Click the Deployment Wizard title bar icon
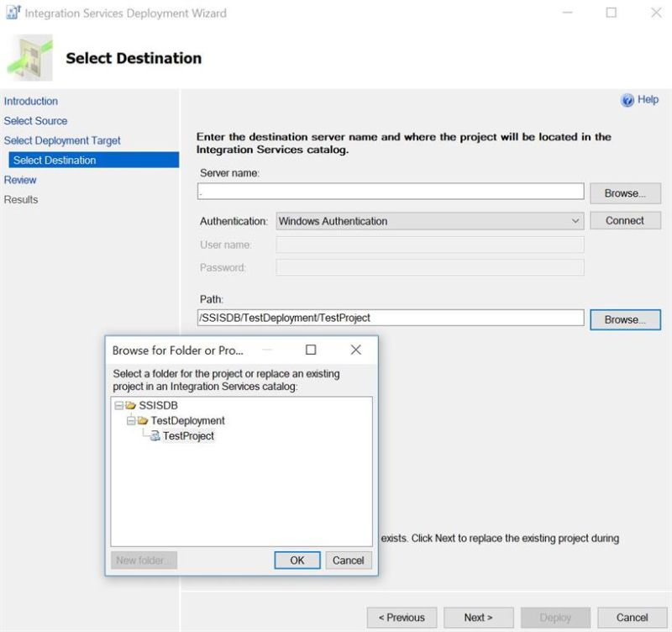This screenshot has width=672, height=632. 13,13
